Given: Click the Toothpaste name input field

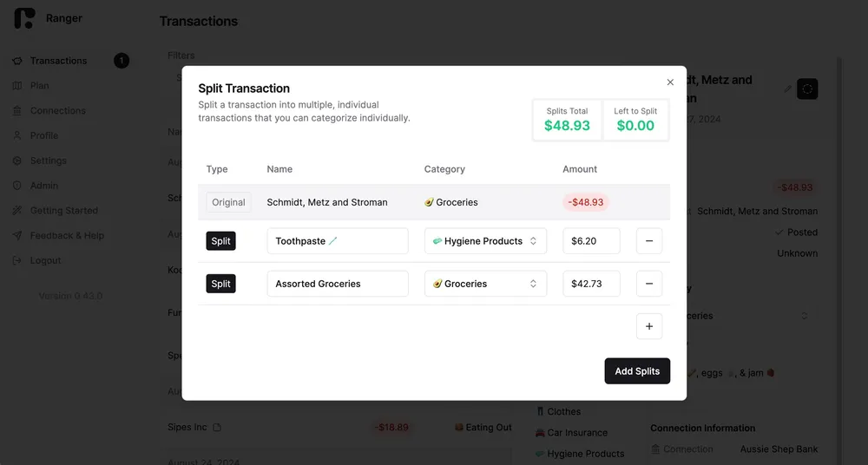Looking at the screenshot, I should [338, 241].
